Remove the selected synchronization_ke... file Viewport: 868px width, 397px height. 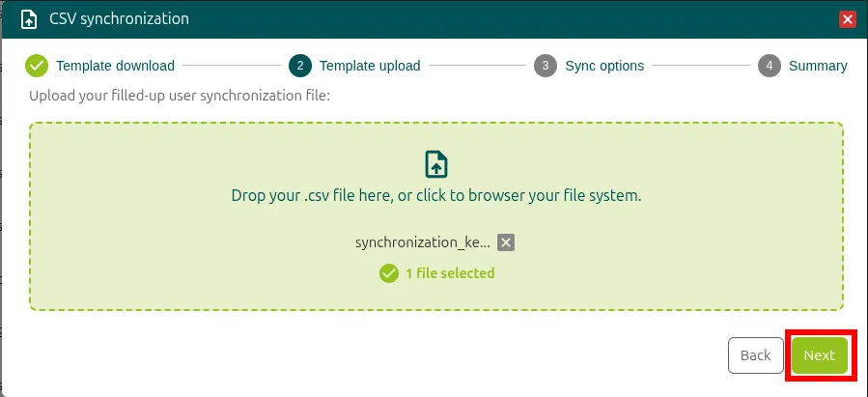click(x=505, y=242)
